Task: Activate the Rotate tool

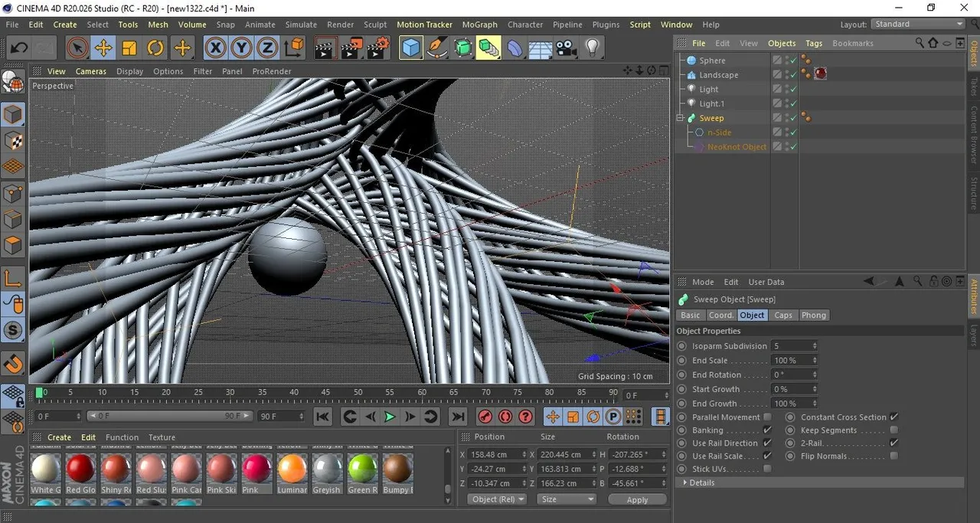Action: [x=155, y=48]
